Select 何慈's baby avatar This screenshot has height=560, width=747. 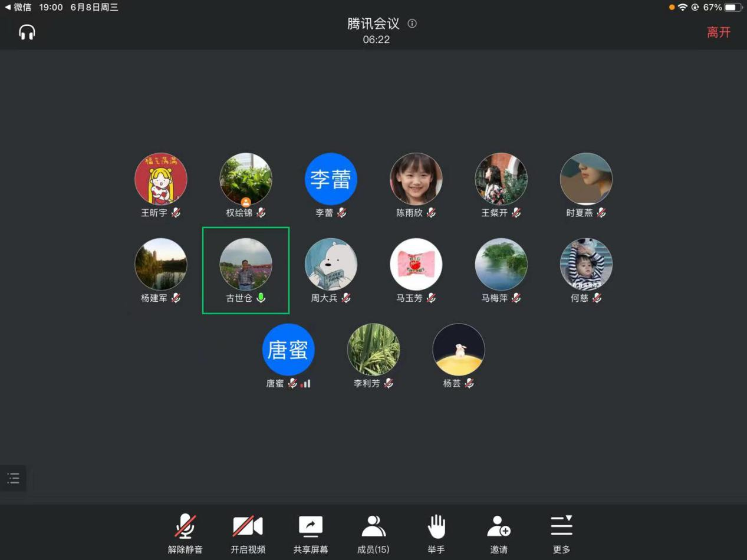coord(586,264)
